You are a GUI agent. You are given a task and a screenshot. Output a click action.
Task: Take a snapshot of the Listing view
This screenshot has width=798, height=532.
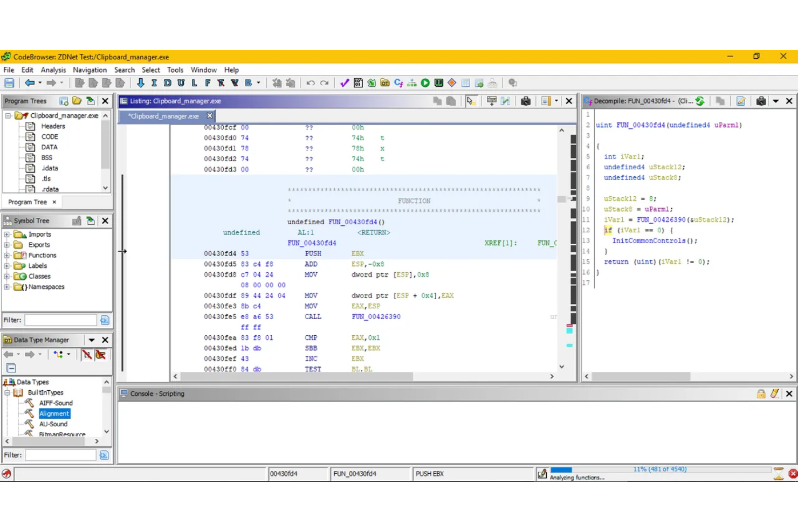[526, 101]
